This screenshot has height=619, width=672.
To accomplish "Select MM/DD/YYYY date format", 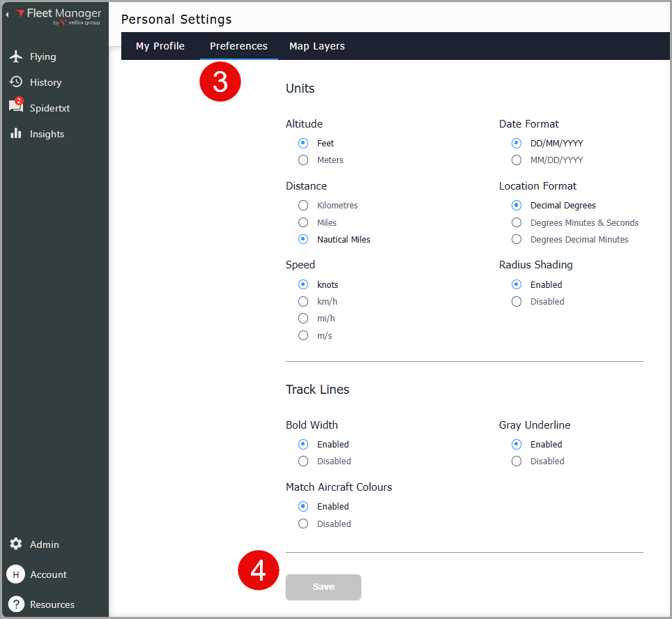I will pos(517,160).
